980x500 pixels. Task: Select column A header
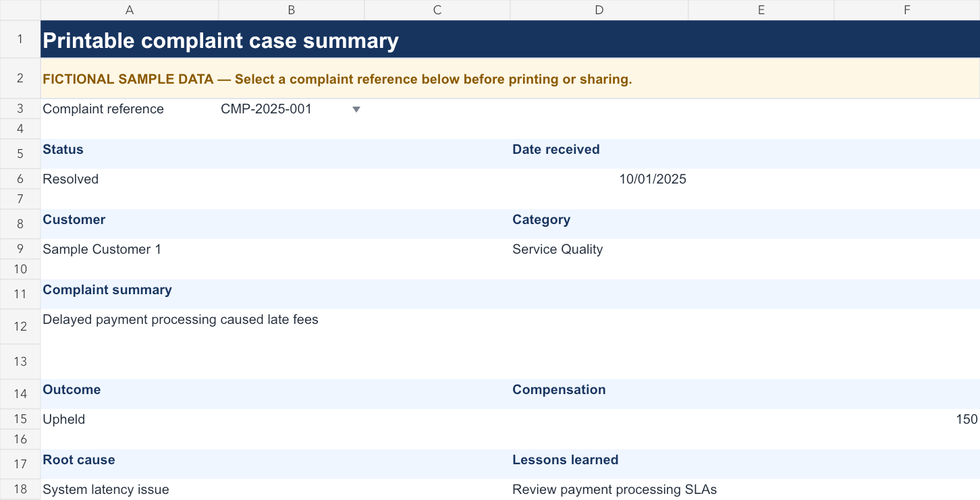pos(130,9)
